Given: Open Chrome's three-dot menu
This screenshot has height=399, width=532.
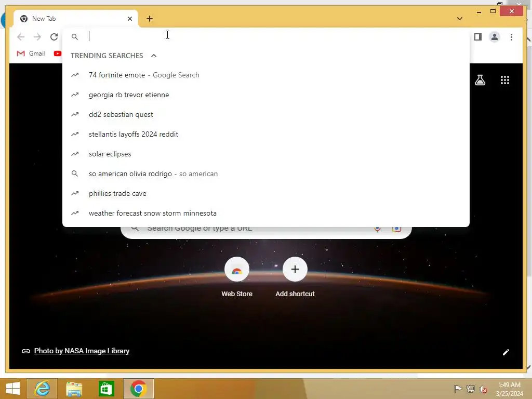Looking at the screenshot, I should point(511,37).
